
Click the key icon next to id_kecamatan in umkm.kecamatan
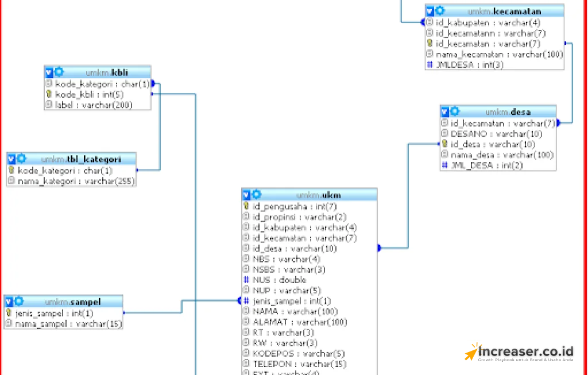[429, 44]
